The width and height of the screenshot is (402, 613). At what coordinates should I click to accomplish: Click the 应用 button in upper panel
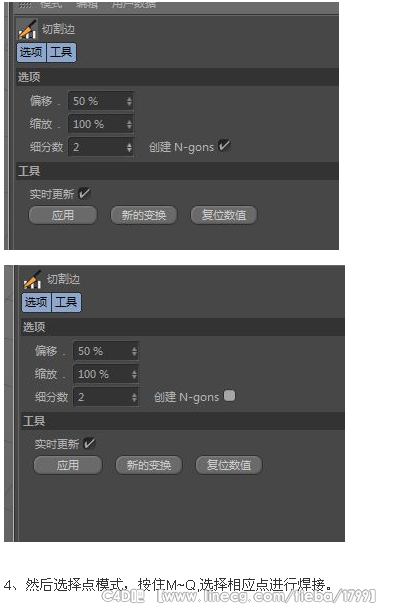(63, 215)
